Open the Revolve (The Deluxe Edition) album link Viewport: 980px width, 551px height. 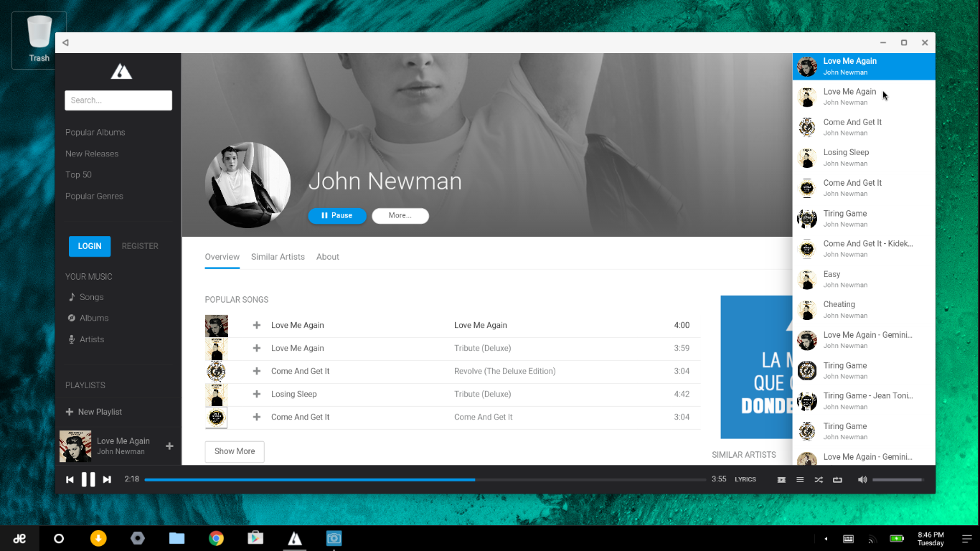point(505,372)
